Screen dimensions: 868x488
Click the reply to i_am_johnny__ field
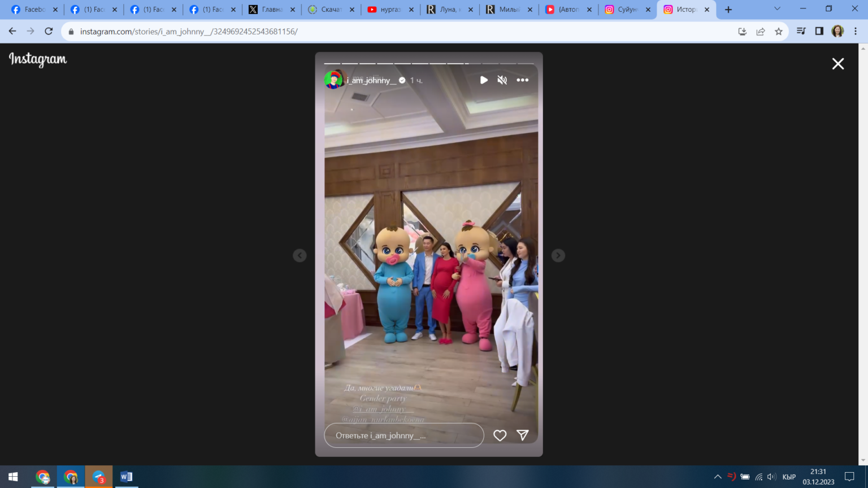pyautogui.click(x=403, y=435)
